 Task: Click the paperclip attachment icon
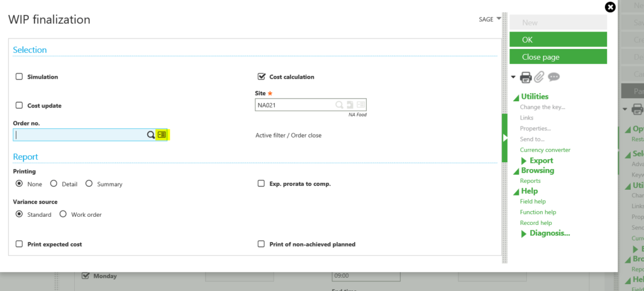coord(540,77)
